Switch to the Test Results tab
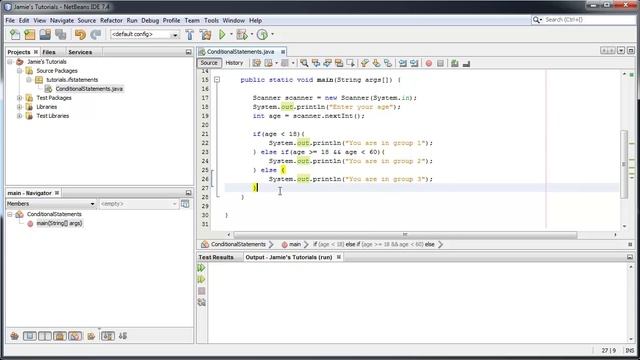 tap(216, 257)
